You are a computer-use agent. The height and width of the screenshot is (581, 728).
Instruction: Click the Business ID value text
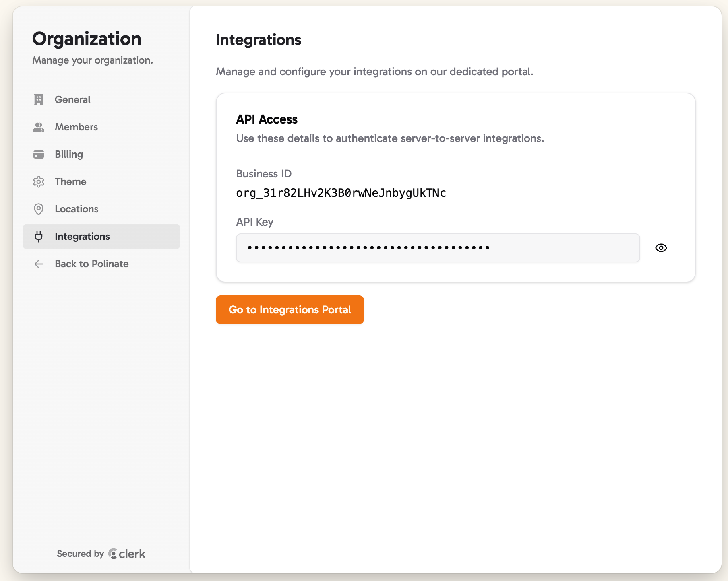click(341, 193)
